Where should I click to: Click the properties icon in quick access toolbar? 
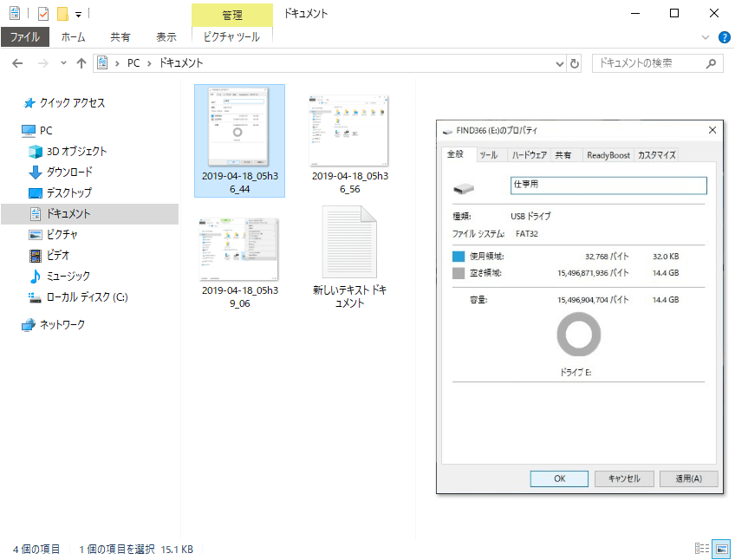(43, 14)
